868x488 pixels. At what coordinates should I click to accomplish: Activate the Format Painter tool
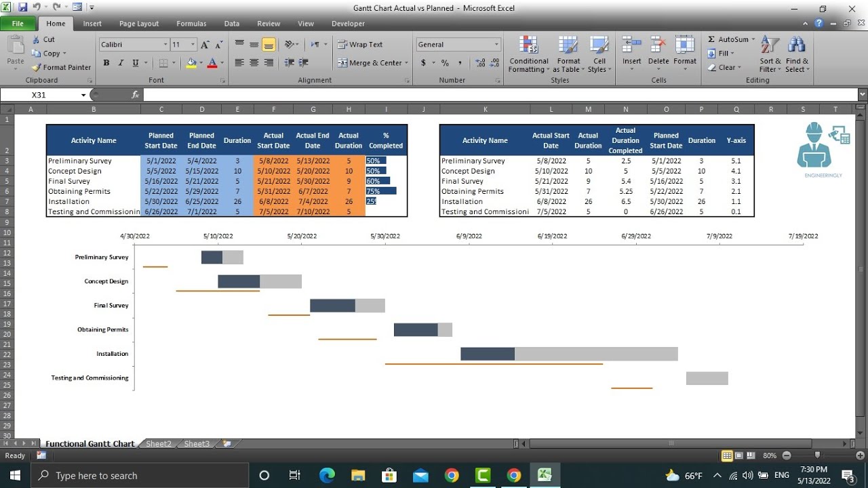point(61,67)
